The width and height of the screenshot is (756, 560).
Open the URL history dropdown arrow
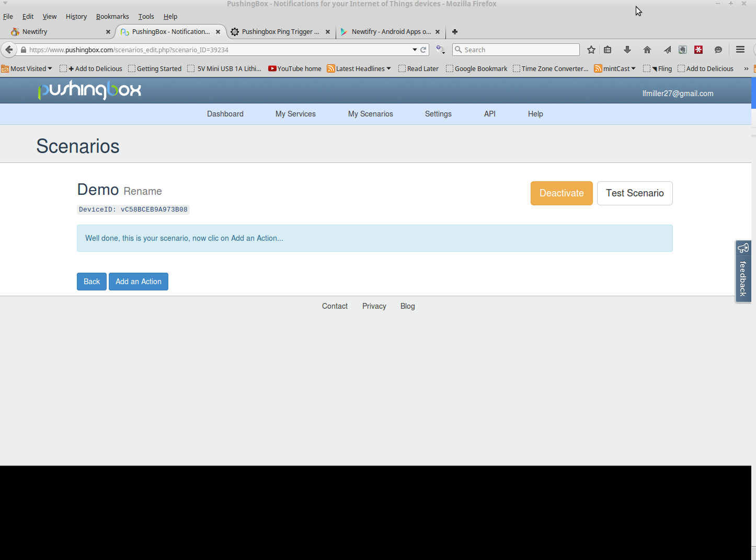[415, 50]
